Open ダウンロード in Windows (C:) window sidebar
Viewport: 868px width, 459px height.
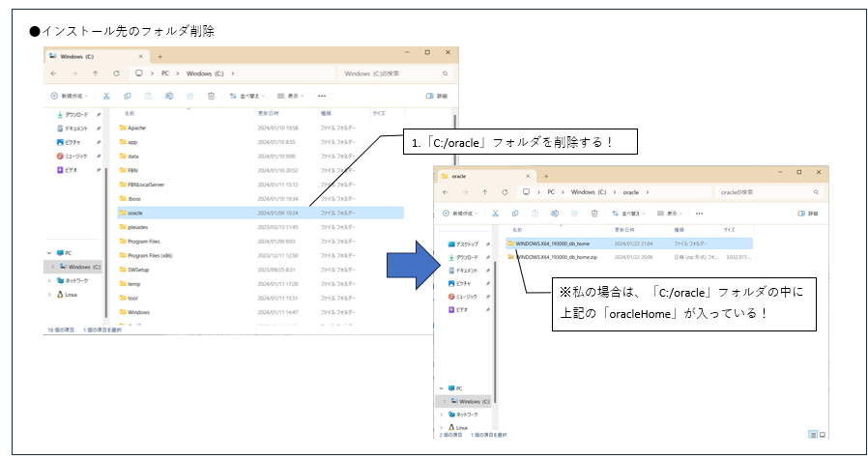72,115
